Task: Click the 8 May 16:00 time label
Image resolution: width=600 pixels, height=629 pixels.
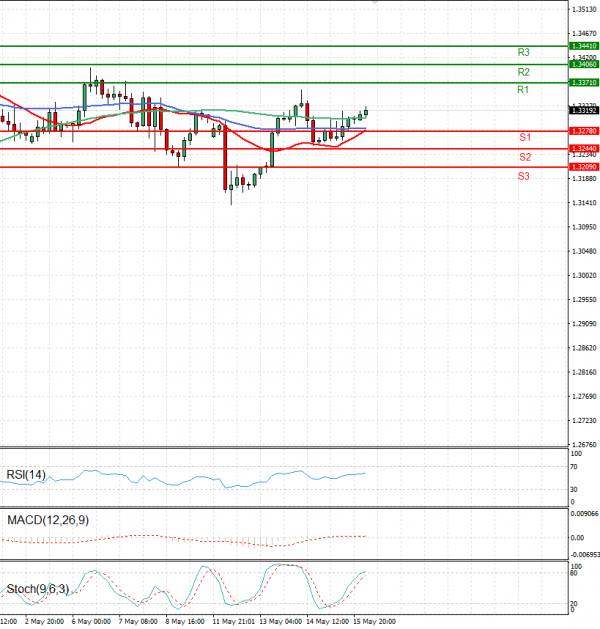Action: [185, 621]
